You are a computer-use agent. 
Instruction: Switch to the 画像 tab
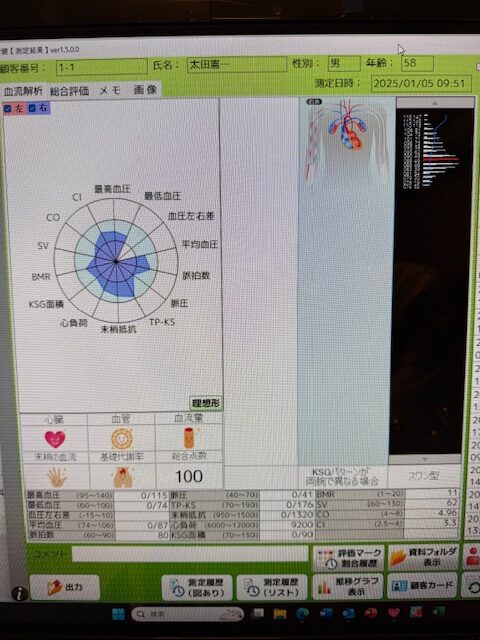(x=145, y=89)
